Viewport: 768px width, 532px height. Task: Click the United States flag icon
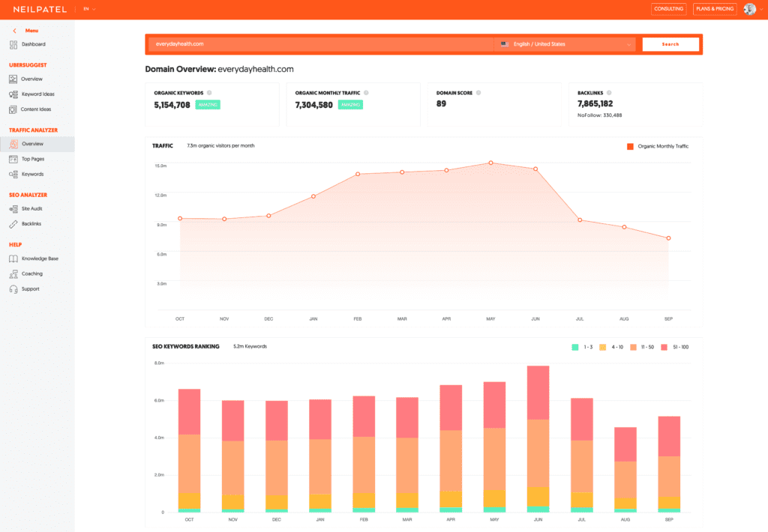(x=505, y=44)
